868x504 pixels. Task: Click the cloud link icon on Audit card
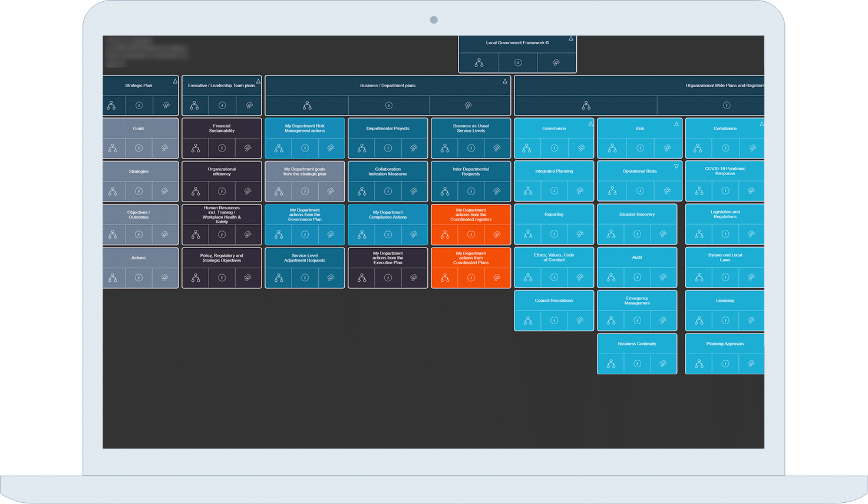(x=663, y=278)
